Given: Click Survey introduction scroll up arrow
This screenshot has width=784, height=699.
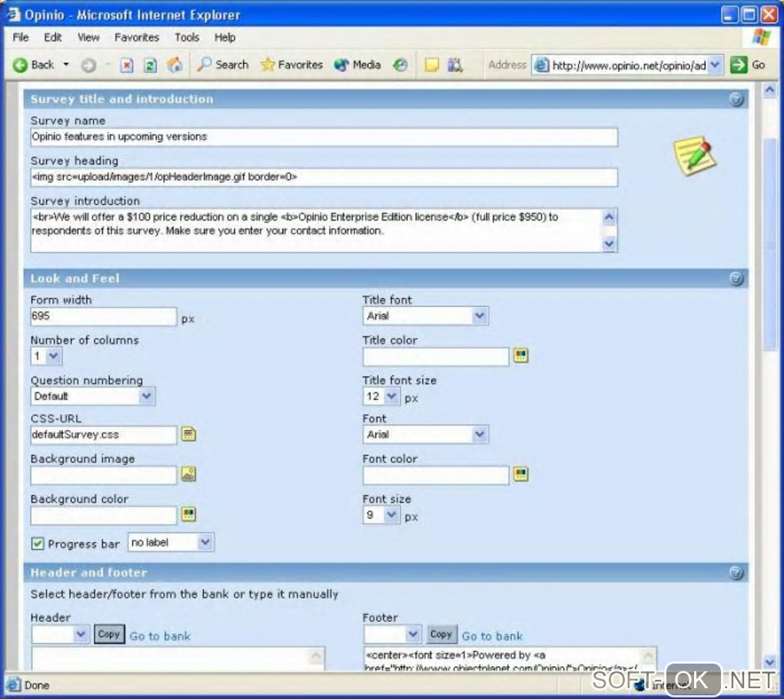Looking at the screenshot, I should [609, 217].
